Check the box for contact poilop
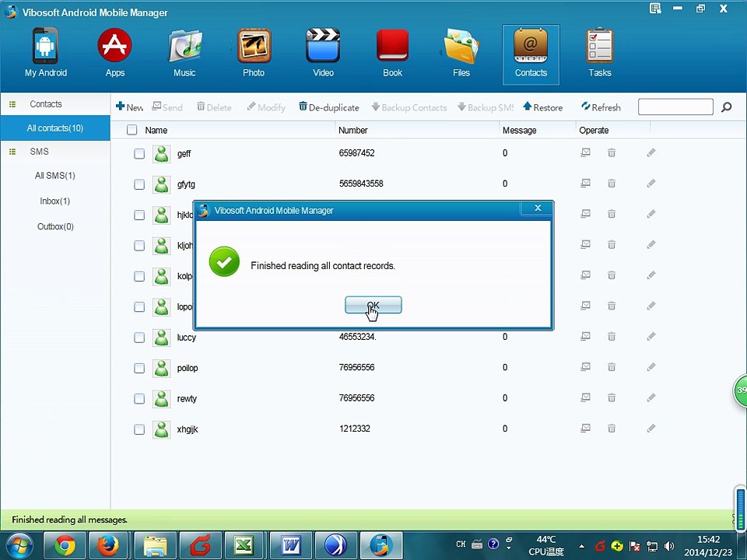This screenshot has height=560, width=747. [x=139, y=368]
